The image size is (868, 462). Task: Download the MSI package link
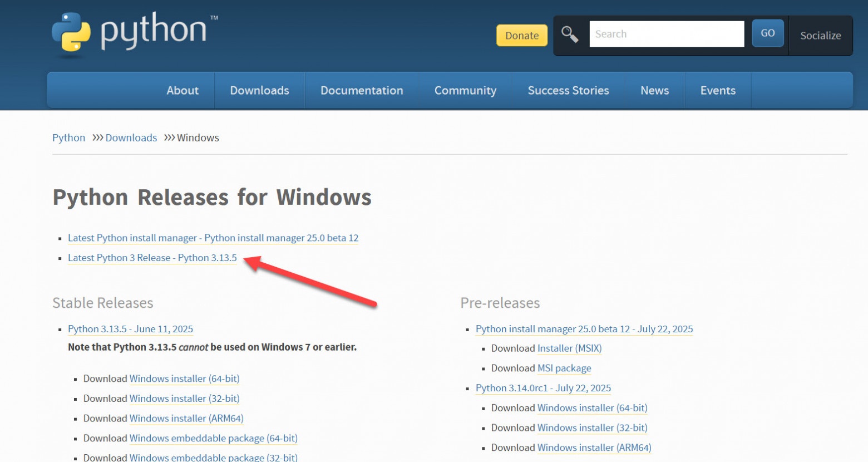click(564, 368)
